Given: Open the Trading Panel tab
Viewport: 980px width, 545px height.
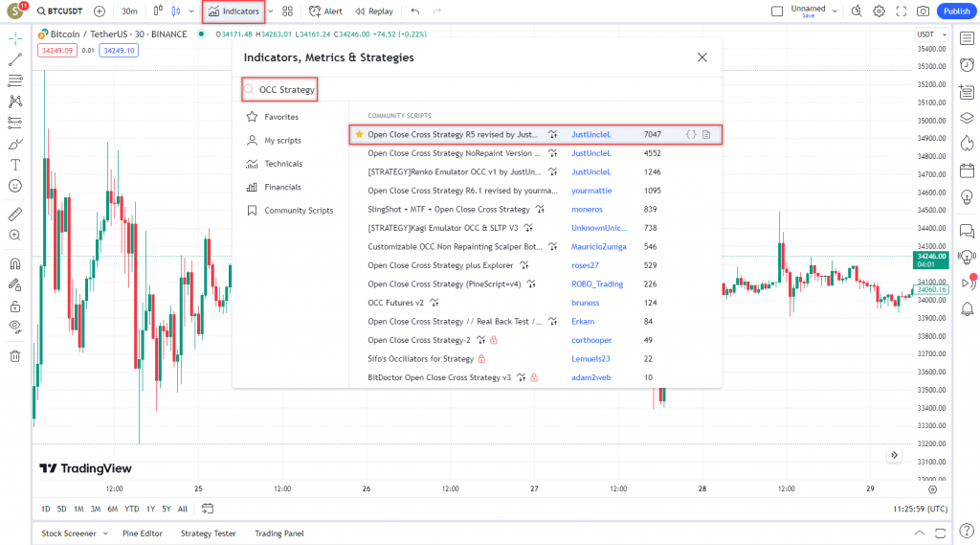Looking at the screenshot, I should click(278, 534).
